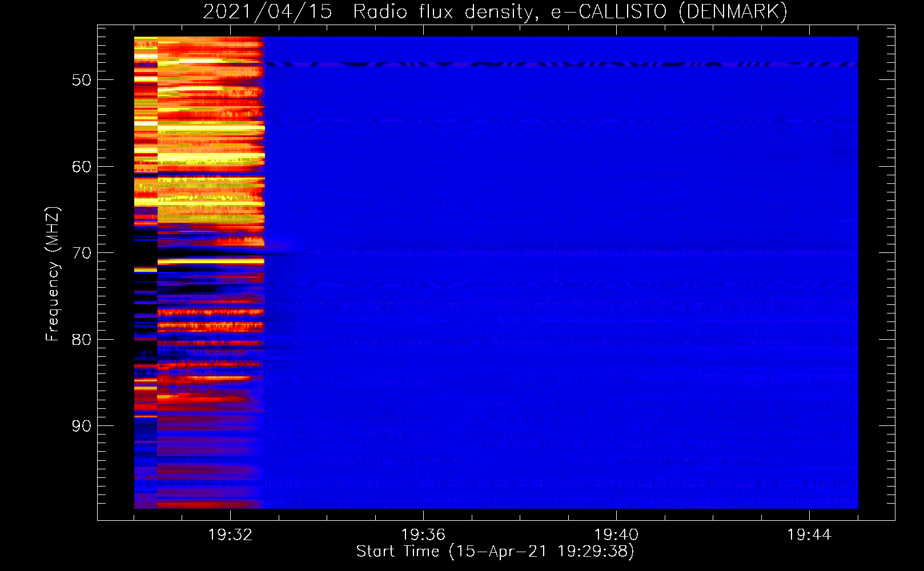924x571 pixels.
Task: Click the time tick label '19:40'
Action: tap(616, 534)
